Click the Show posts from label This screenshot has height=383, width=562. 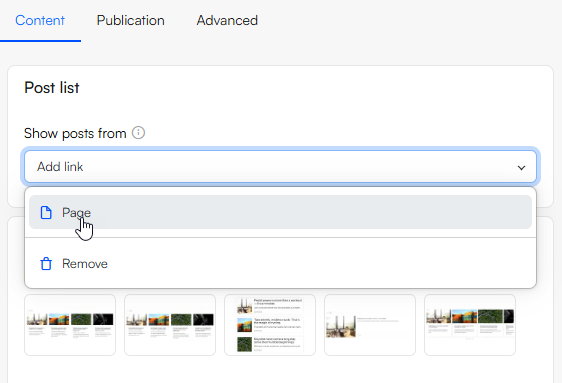[75, 134]
